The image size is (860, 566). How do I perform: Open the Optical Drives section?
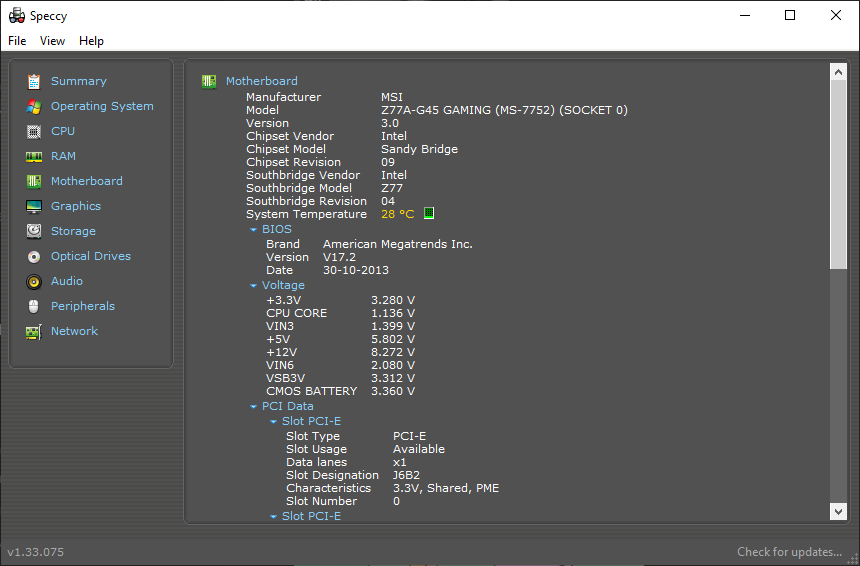[90, 256]
